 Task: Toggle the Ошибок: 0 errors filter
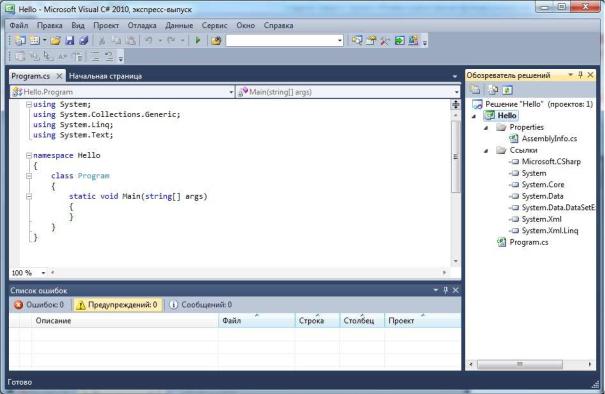pos(39,305)
